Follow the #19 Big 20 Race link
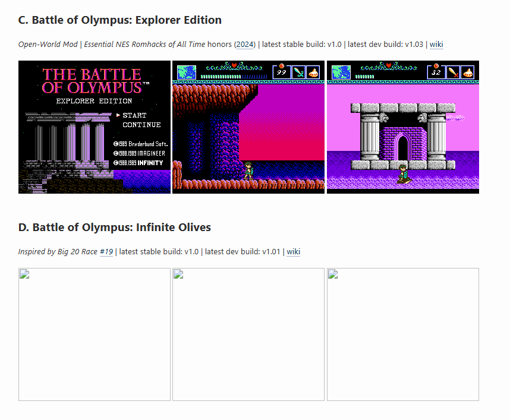Viewport: 510px width, 420px height. [x=106, y=251]
